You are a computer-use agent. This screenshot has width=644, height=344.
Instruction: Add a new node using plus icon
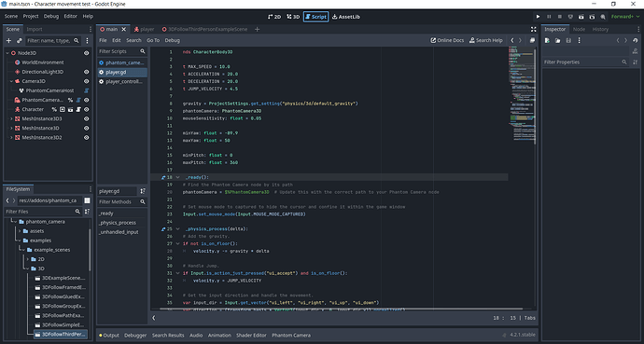(x=8, y=41)
